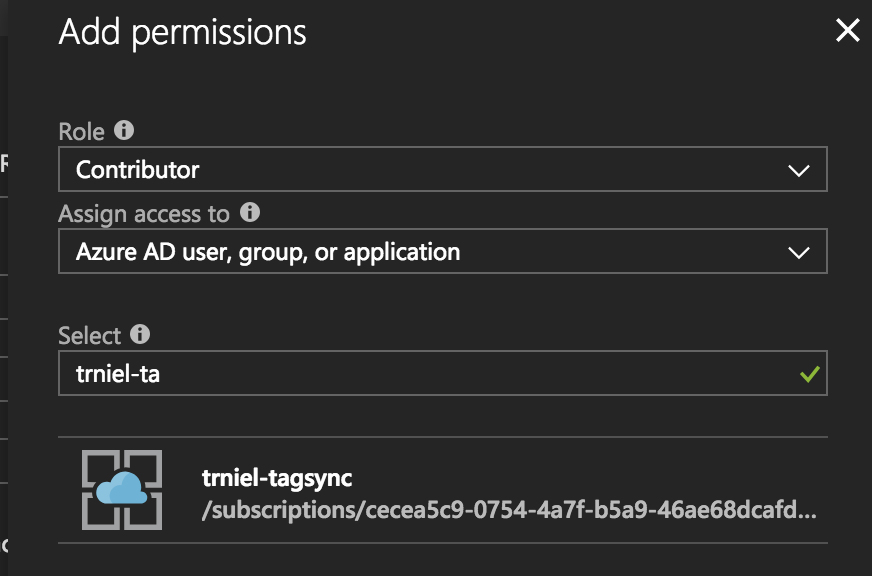Click the Add permissions panel title
Viewport: 872px width, 576px height.
click(183, 32)
